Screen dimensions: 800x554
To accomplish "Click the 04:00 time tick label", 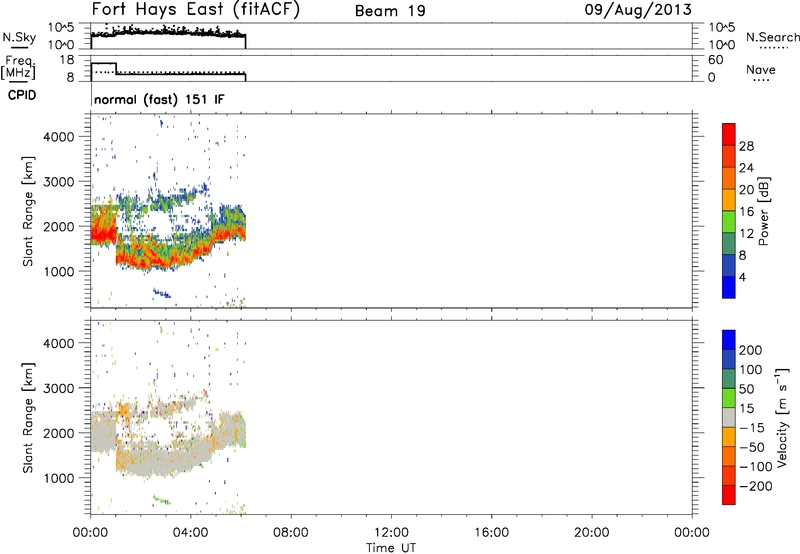I will click(191, 533).
